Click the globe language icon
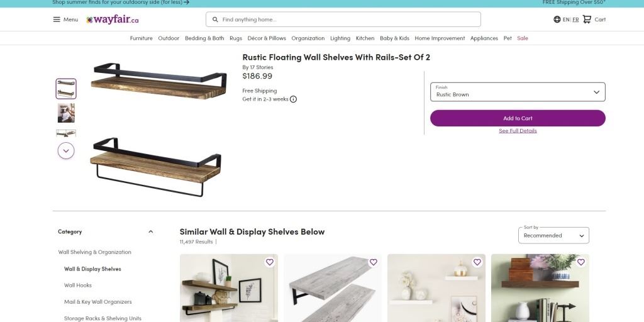644x322 pixels. (557, 19)
